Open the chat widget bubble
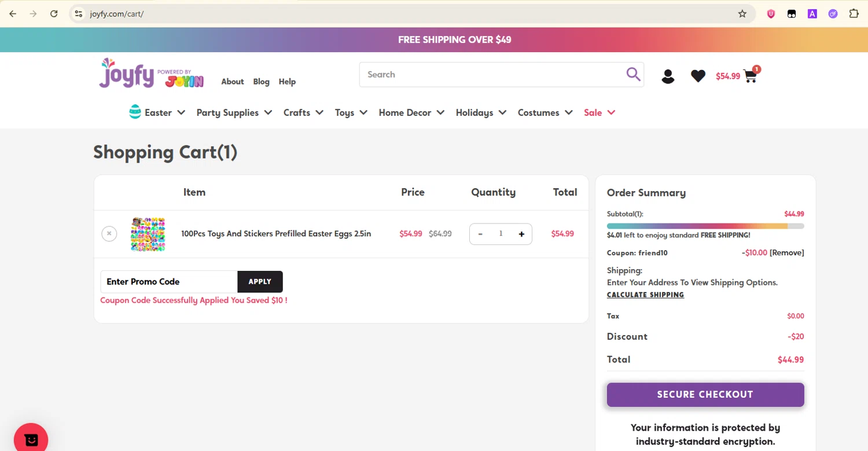The image size is (868, 451). (x=31, y=439)
